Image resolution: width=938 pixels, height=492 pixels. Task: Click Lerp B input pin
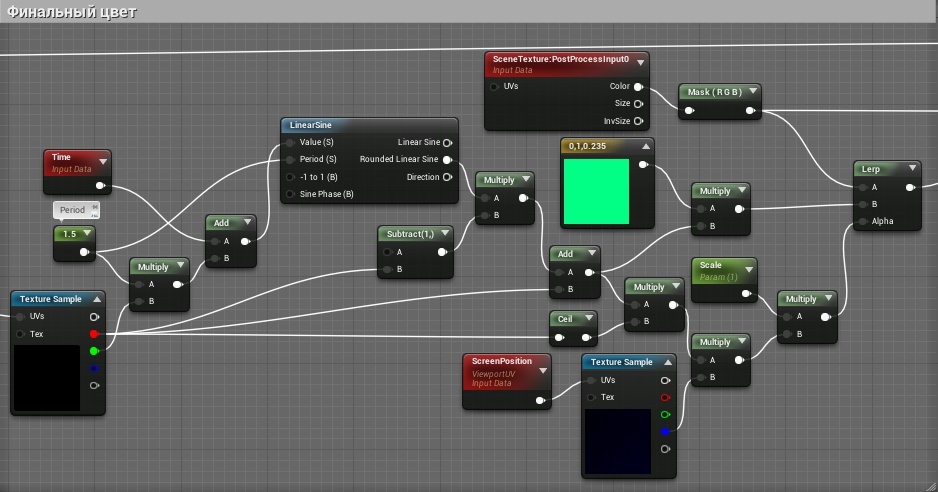pos(863,204)
